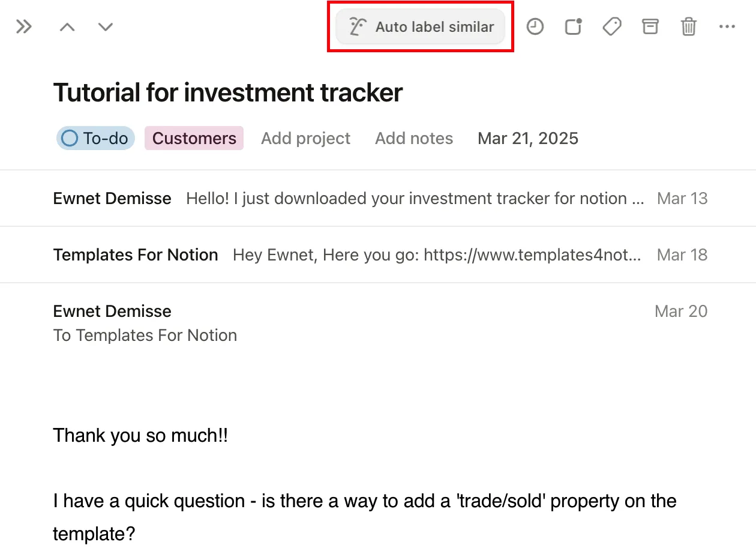The height and width of the screenshot is (557, 756).
Task: Click Add notes field
Action: [414, 138]
